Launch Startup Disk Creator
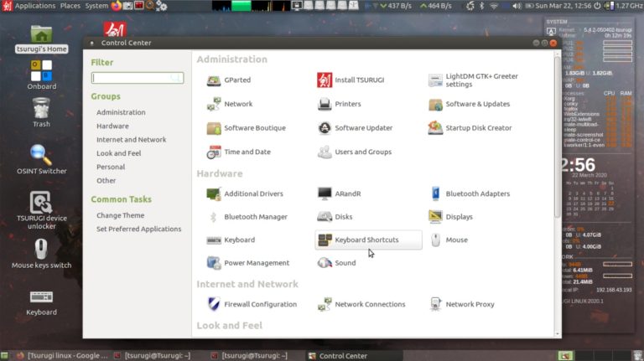The height and width of the screenshot is (361, 644). (x=470, y=128)
